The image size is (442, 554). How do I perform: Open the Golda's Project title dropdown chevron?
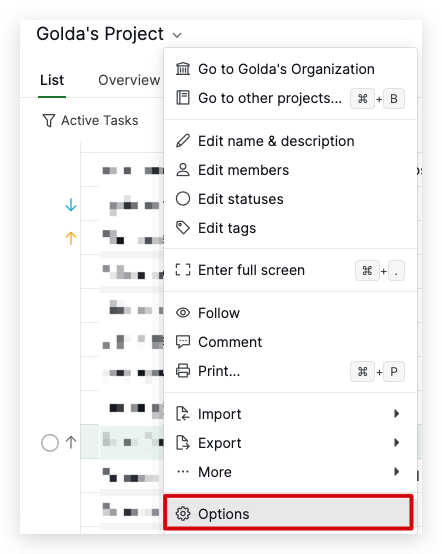(x=177, y=35)
